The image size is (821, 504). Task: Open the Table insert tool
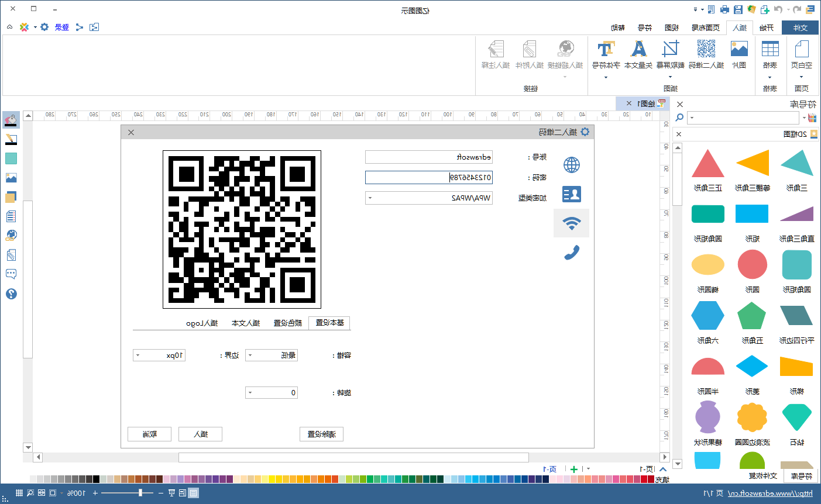tap(770, 54)
